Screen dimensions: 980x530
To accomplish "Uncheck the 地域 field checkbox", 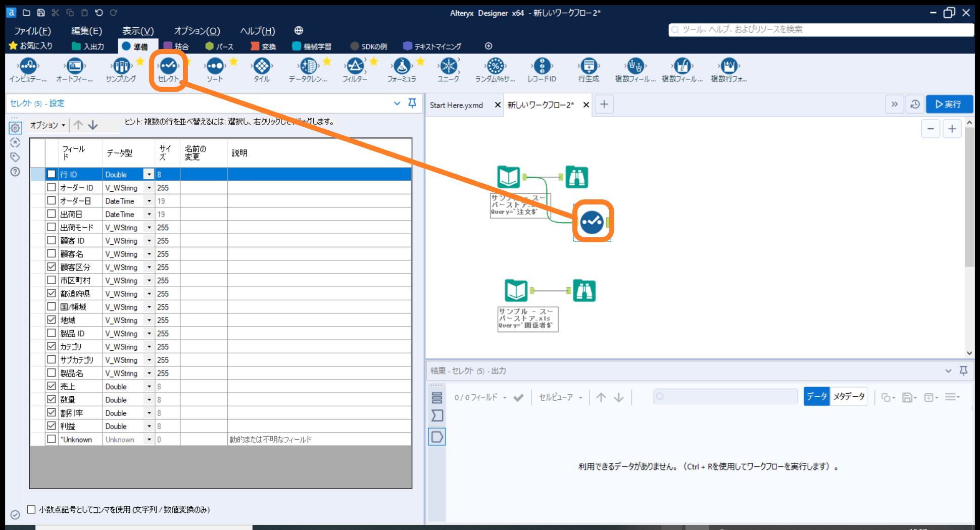I will click(52, 320).
